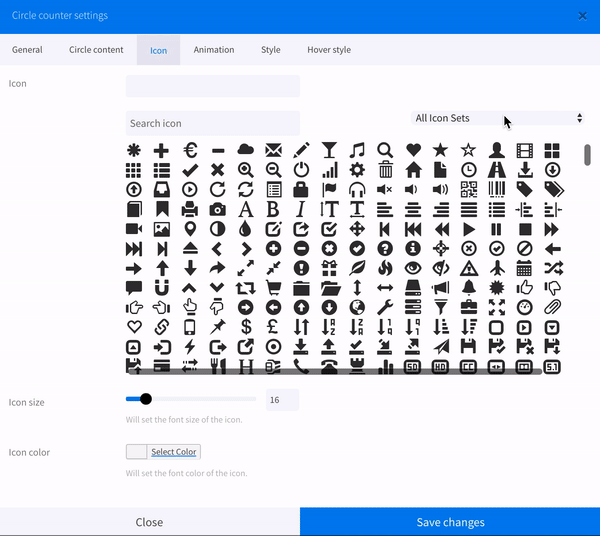Switch to the General tab
This screenshot has height=536, width=600.
pos(27,50)
